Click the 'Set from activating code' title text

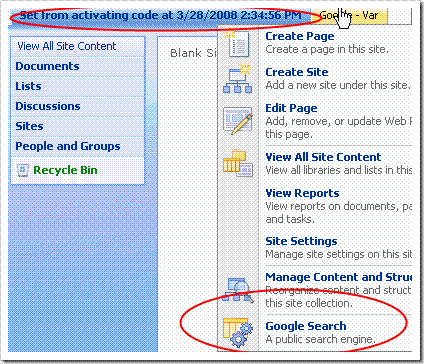pyautogui.click(x=160, y=15)
